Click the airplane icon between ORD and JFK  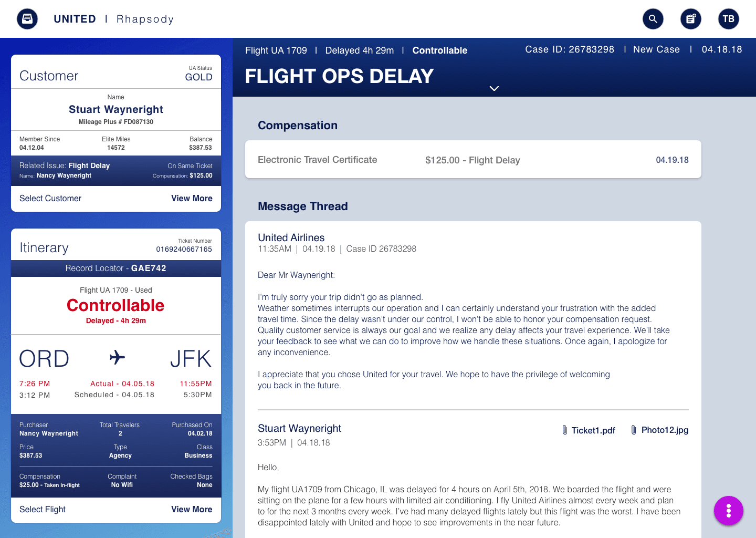pos(117,358)
